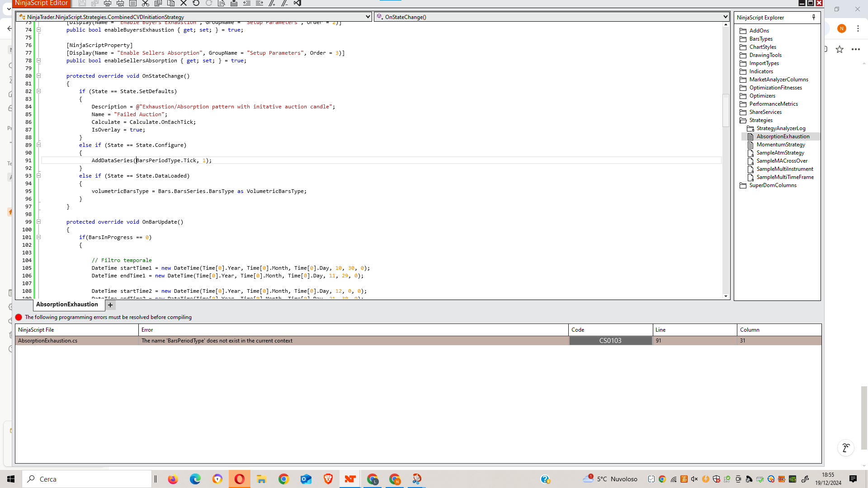
Task: Open the Indicators folder in explorer
Action: pos(761,71)
